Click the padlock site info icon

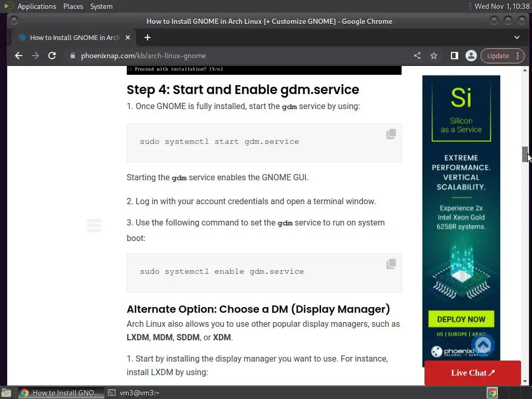[73, 56]
